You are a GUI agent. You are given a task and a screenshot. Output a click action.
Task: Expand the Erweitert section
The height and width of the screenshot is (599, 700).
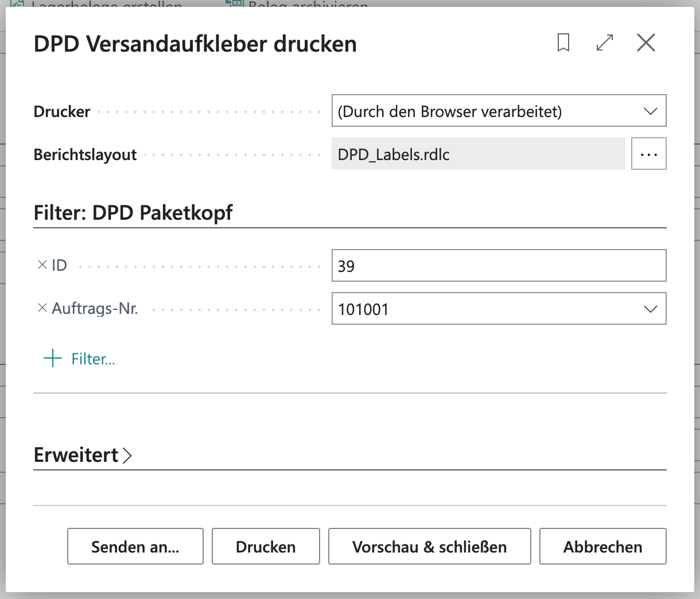[x=83, y=455]
